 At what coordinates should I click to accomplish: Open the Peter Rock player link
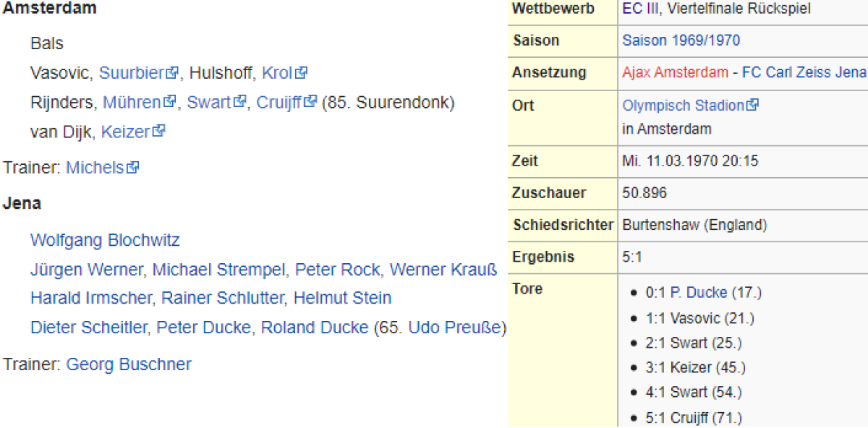(x=337, y=270)
